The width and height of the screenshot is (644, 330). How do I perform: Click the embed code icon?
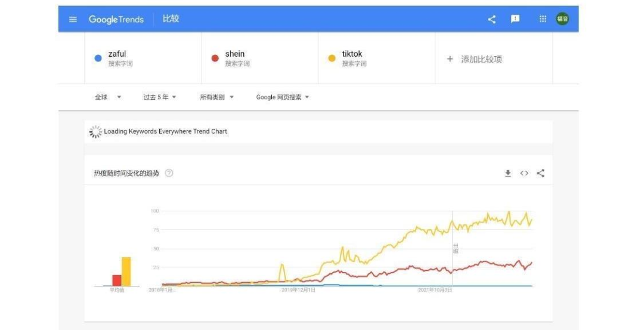[524, 174]
